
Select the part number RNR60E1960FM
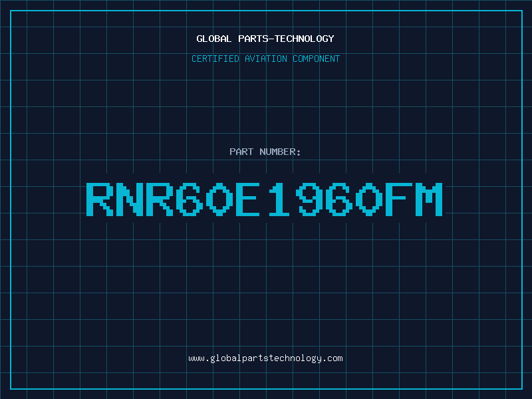pyautogui.click(x=265, y=199)
